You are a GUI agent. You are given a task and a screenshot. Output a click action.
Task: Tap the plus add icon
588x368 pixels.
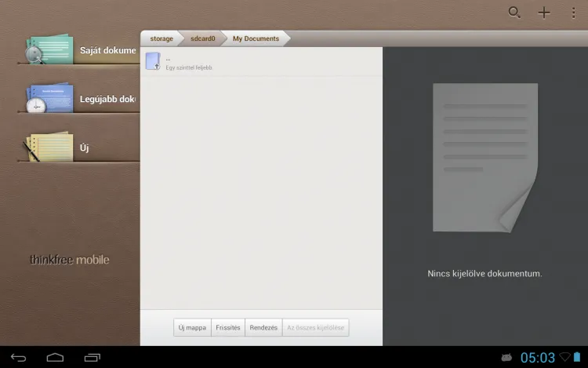click(x=544, y=13)
